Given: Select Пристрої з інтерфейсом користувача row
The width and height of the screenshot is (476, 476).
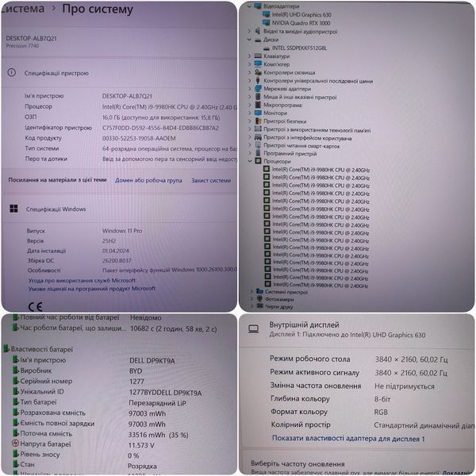Looking at the screenshot, I should [308, 138].
